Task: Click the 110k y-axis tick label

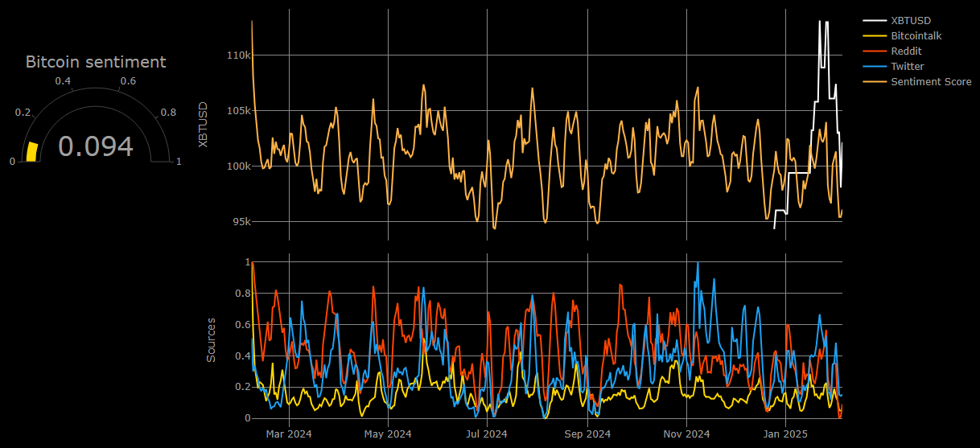Action: pos(239,55)
